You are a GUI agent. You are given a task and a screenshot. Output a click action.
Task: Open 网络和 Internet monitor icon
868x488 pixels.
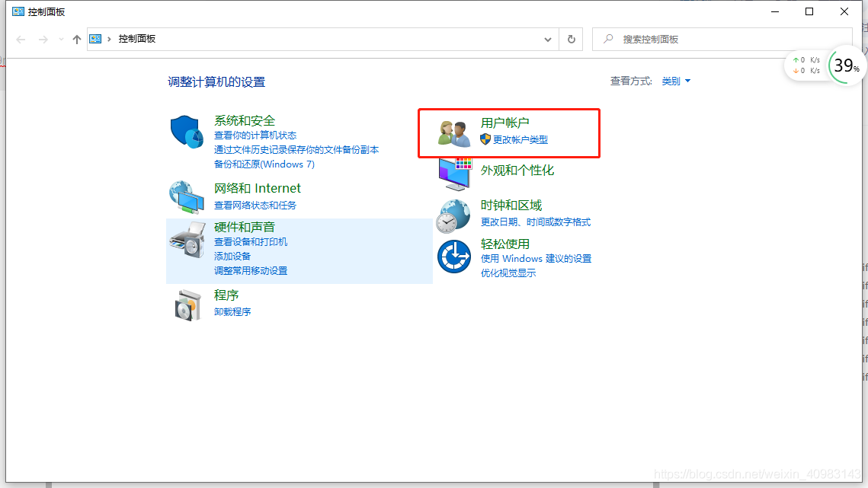coord(187,196)
